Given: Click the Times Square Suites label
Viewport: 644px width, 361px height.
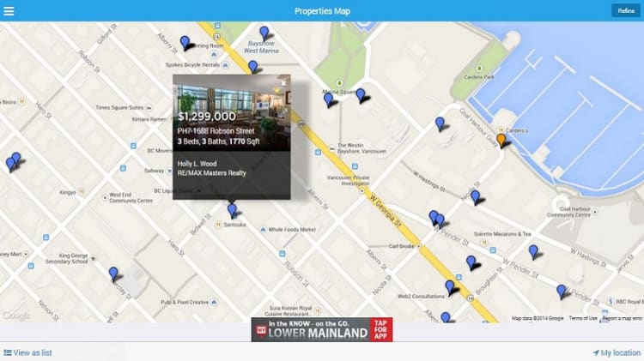Looking at the screenshot, I should click(x=119, y=107).
